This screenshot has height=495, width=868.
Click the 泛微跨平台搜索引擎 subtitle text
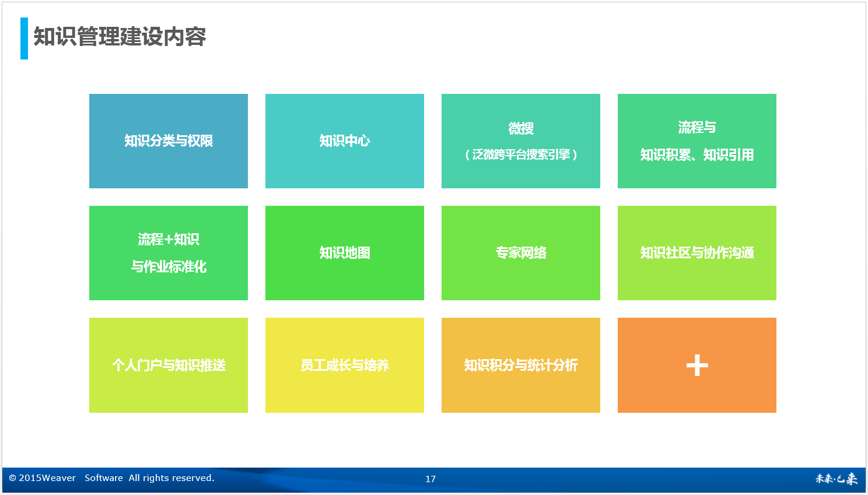tap(521, 155)
